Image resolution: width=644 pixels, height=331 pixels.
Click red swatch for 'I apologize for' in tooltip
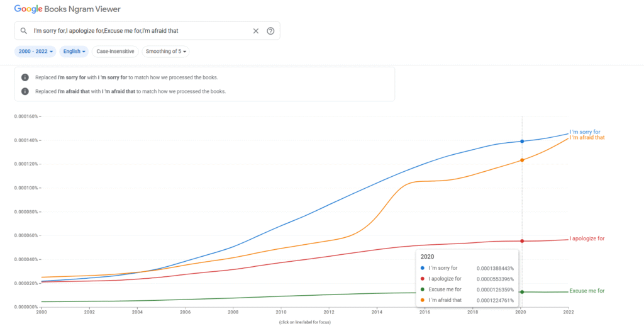(423, 279)
